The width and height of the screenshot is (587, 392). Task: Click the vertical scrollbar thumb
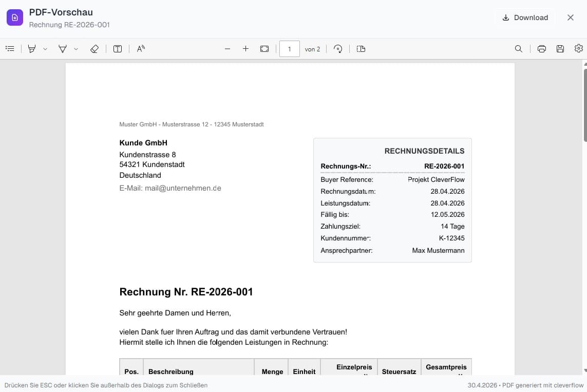(x=585, y=105)
